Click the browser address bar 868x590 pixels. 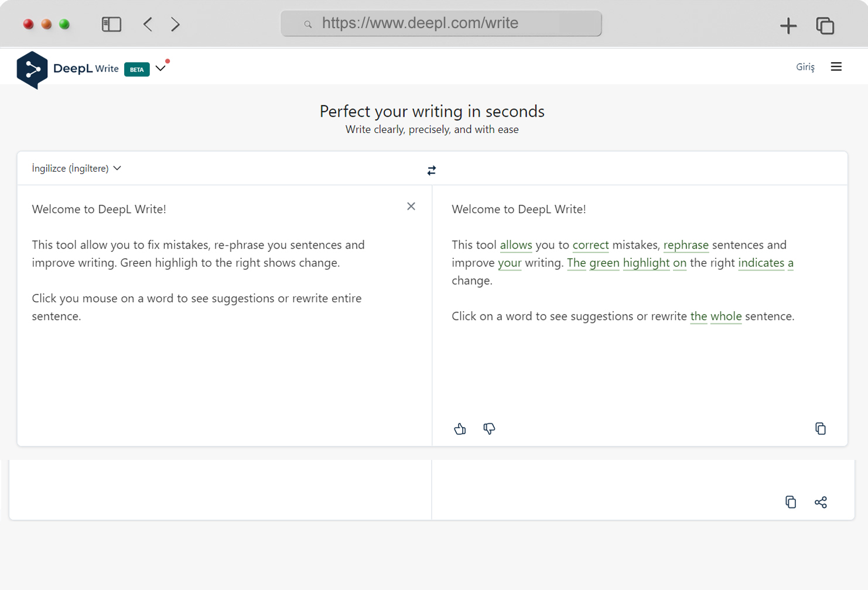[441, 23]
